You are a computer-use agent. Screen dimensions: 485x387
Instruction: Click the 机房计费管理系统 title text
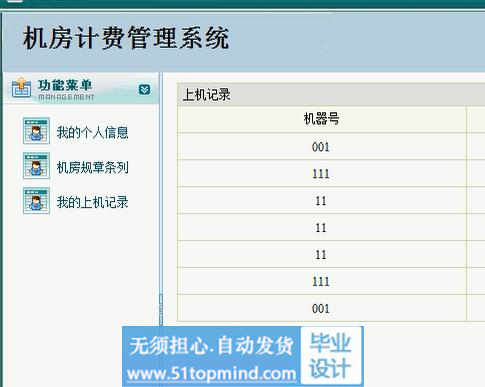coord(126,38)
